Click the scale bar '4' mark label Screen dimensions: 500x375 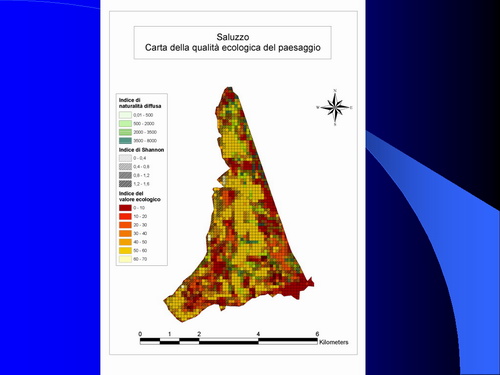(258, 334)
